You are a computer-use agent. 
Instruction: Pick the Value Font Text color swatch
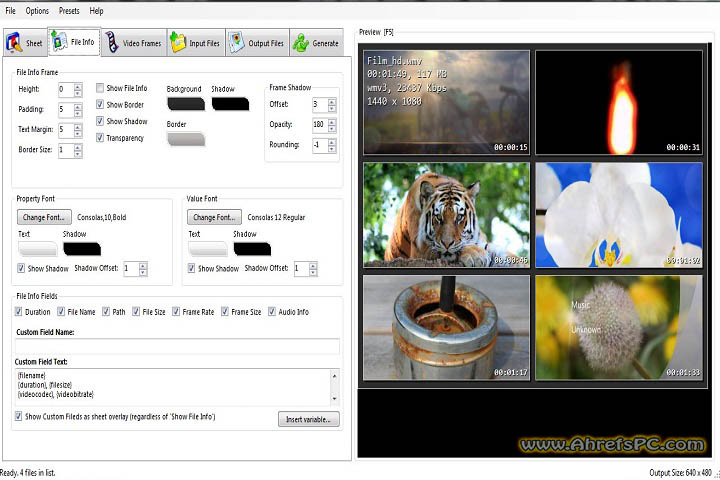point(208,249)
